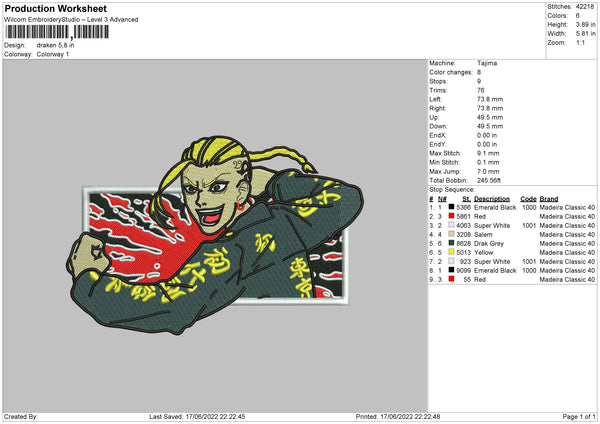Click the 'Code' column header
This screenshot has height=424, width=600.
pos(528,199)
